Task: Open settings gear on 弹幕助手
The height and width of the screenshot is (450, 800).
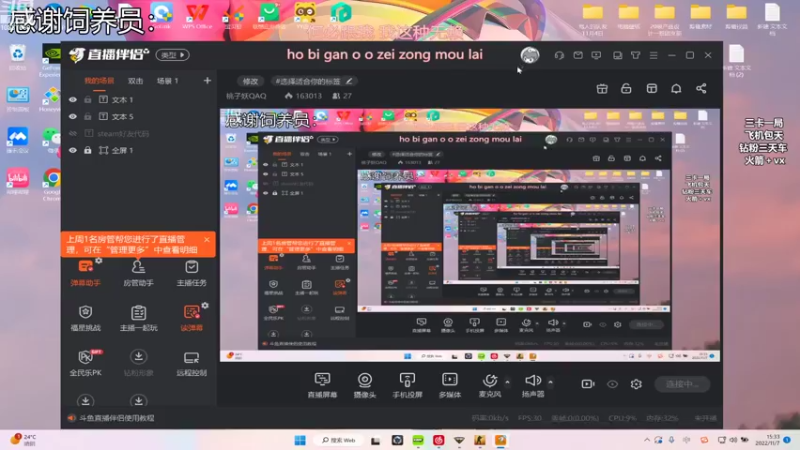Action: pyautogui.click(x=98, y=261)
